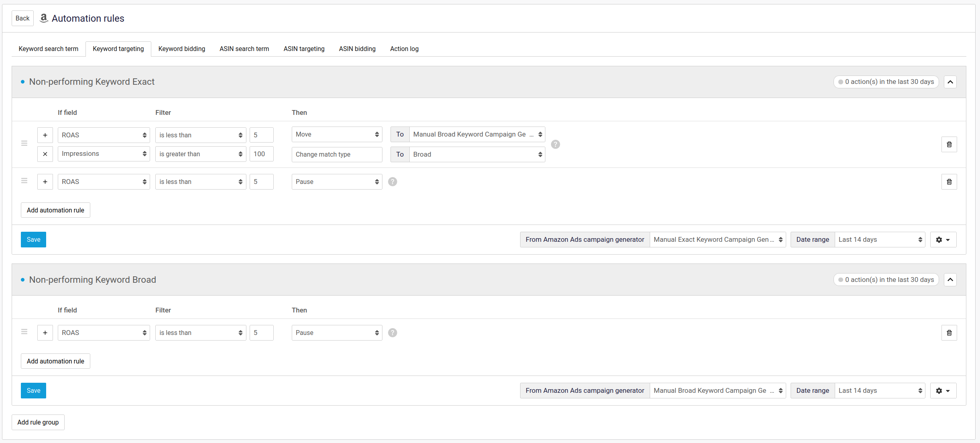This screenshot has width=980, height=443.
Task: Remove the Impressions condition with X button
Action: click(45, 154)
